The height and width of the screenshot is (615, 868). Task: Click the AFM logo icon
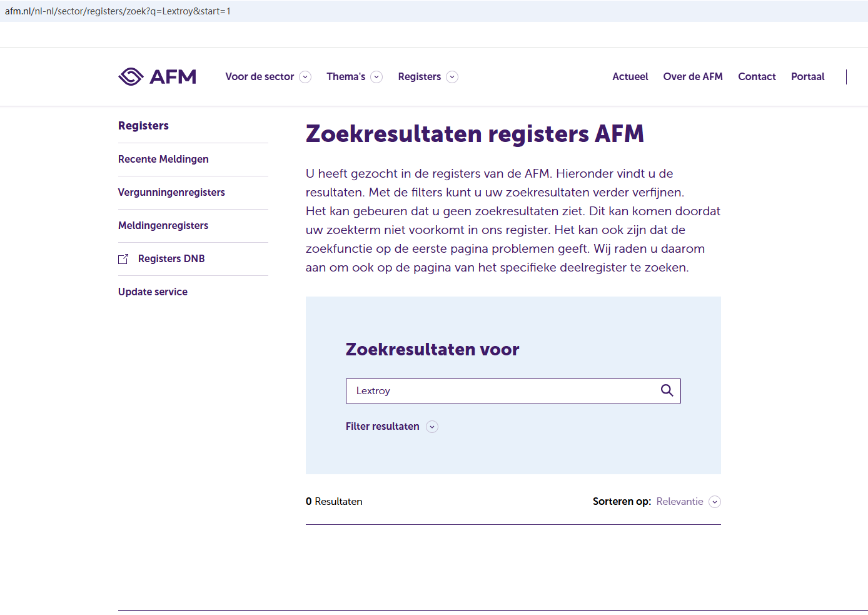pos(131,76)
